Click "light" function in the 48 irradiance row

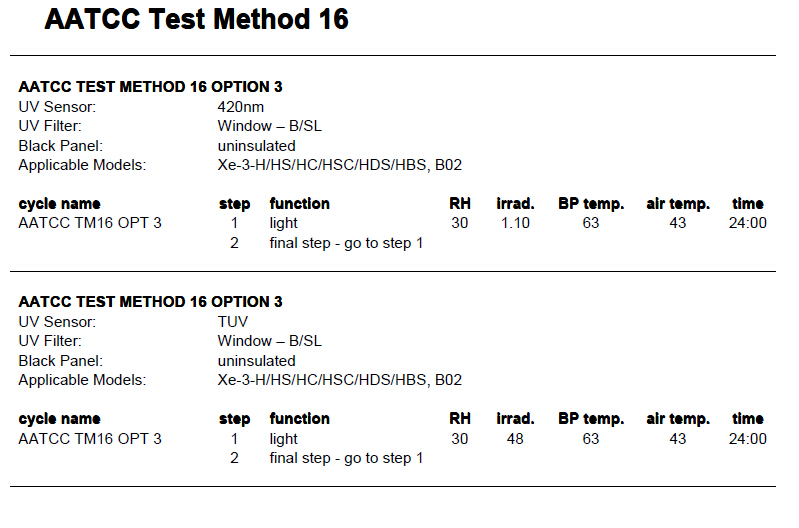pos(283,439)
